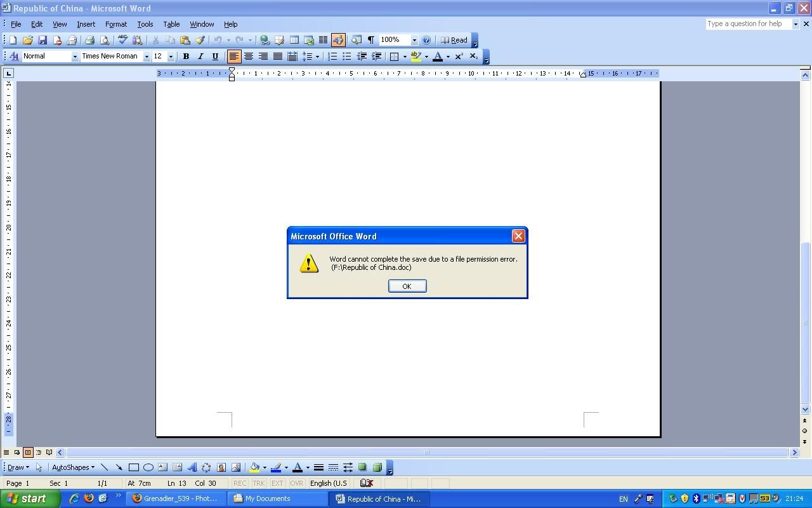This screenshot has height=508, width=812.
Task: Click the Type a question for help box
Action: (x=749, y=24)
